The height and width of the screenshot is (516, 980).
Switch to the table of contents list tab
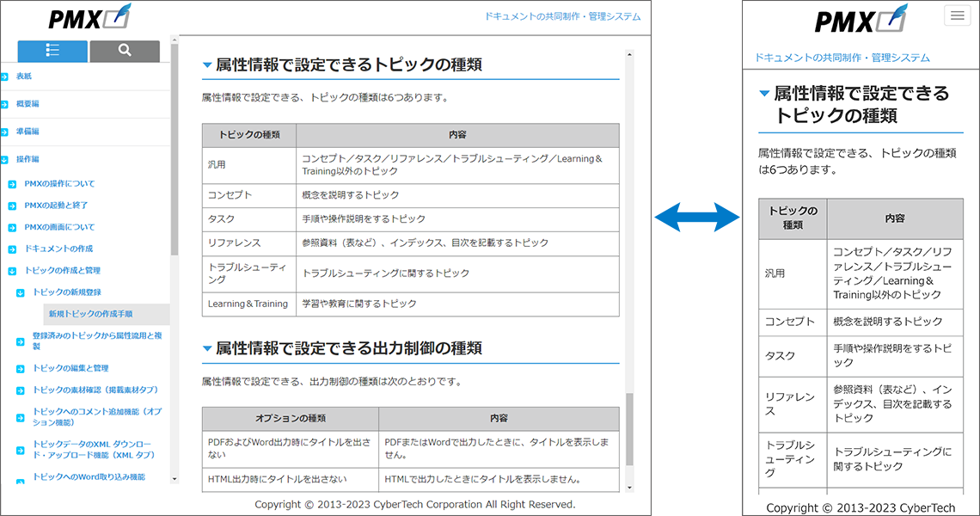point(52,51)
